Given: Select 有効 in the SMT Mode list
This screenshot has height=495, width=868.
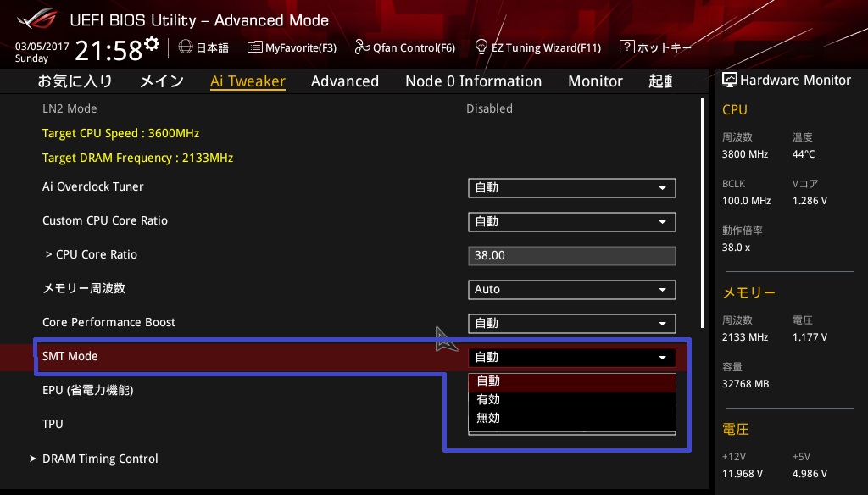Looking at the screenshot, I should (x=572, y=400).
